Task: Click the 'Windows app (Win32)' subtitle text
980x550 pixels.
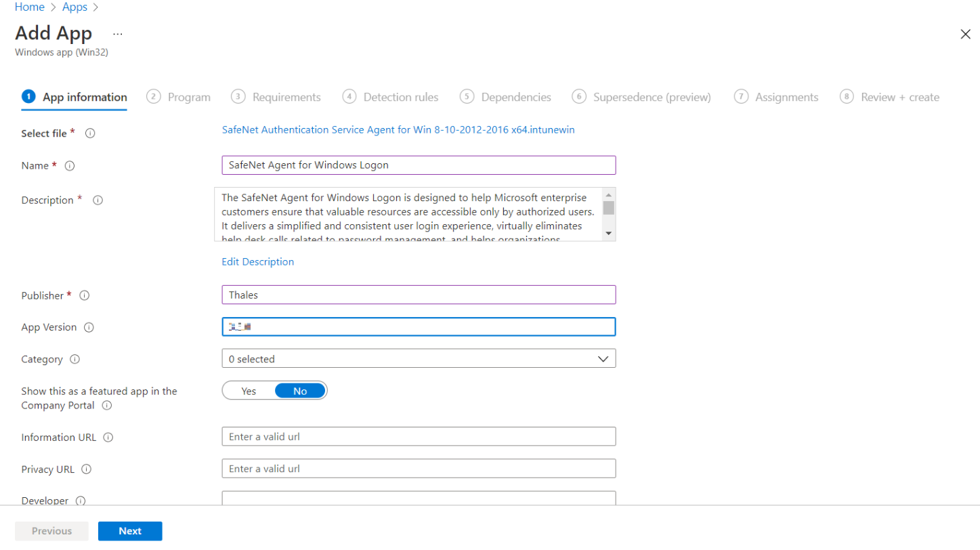Action: pyautogui.click(x=62, y=52)
